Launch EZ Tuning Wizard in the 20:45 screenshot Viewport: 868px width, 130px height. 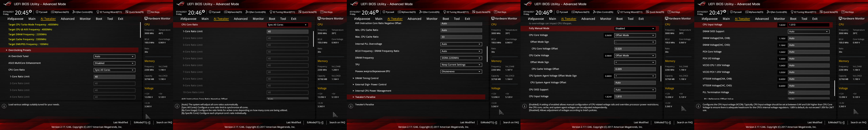tap(109, 12)
